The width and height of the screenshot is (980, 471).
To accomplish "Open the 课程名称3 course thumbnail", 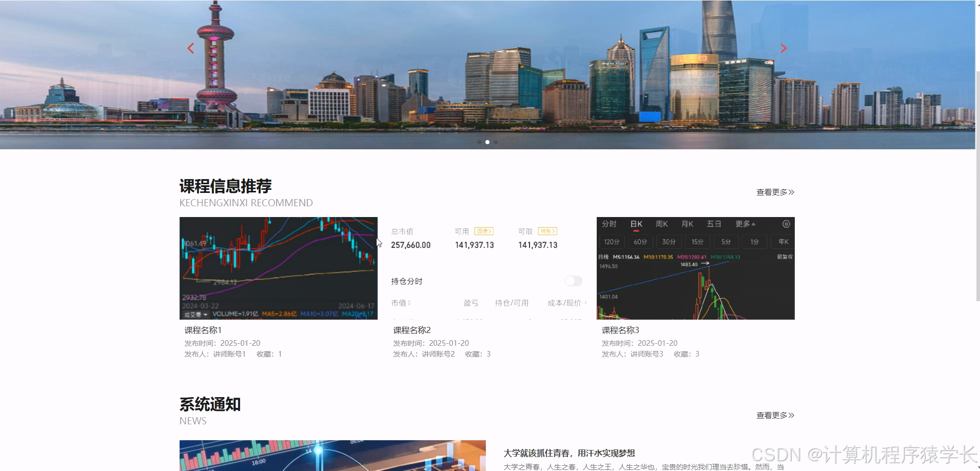I will 696,268.
